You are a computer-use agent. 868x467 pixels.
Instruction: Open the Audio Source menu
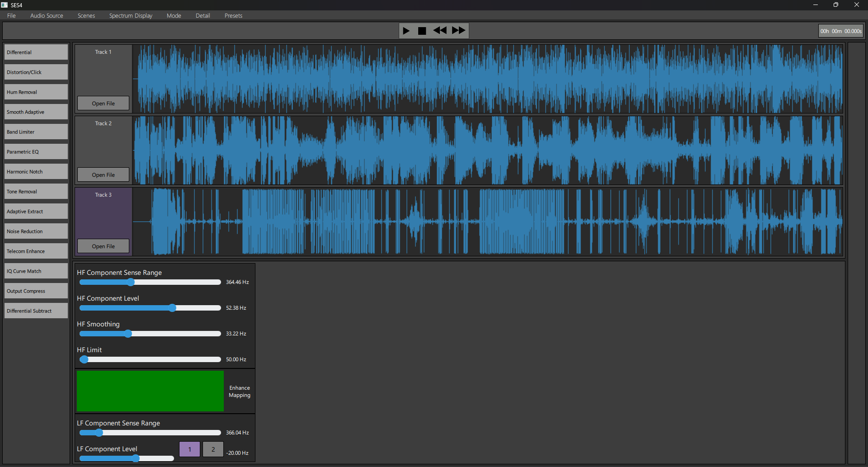[x=47, y=16]
